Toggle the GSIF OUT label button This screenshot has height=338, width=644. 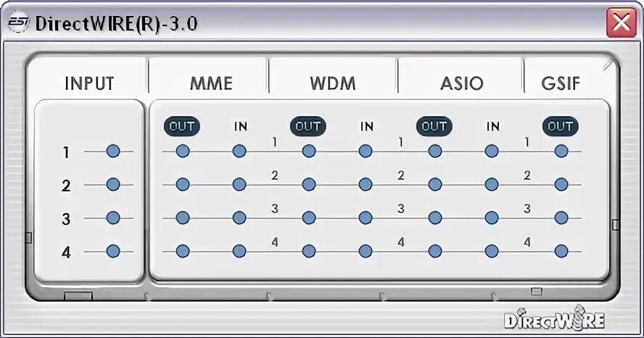tap(560, 126)
